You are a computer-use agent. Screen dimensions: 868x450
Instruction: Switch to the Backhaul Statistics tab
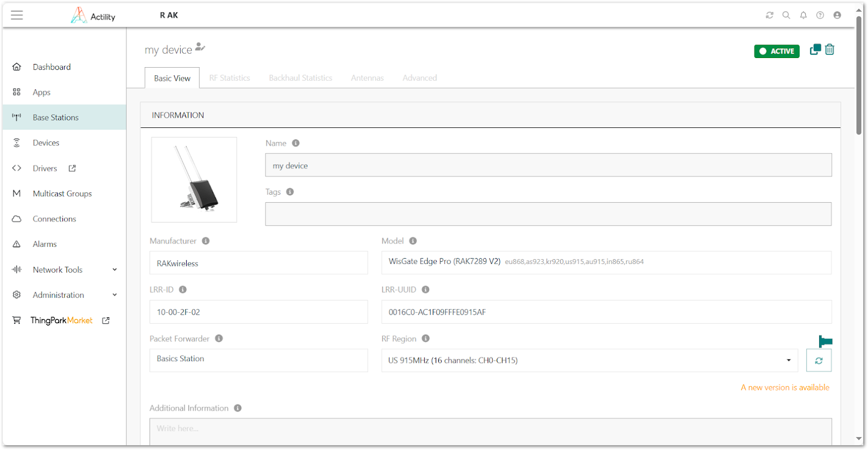click(x=301, y=78)
